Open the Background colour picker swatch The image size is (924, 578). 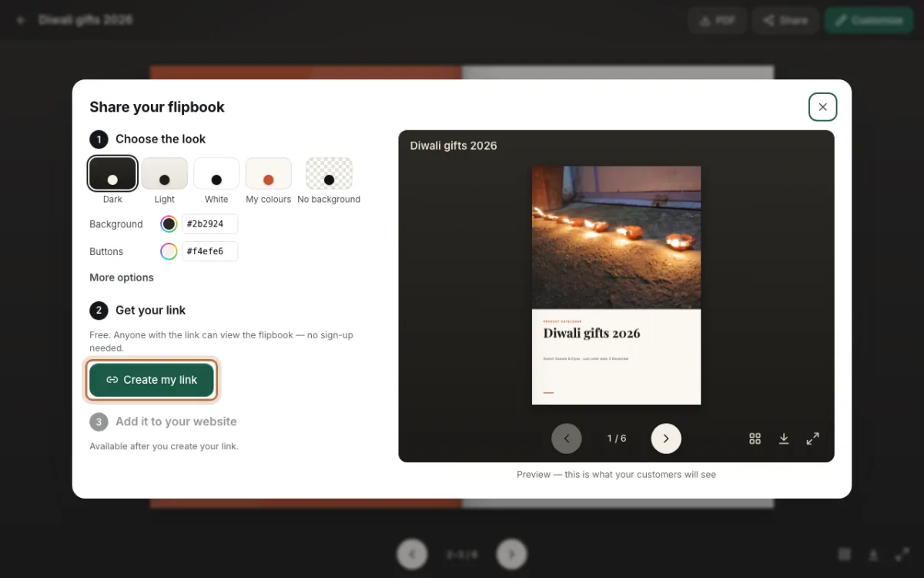pyautogui.click(x=169, y=224)
